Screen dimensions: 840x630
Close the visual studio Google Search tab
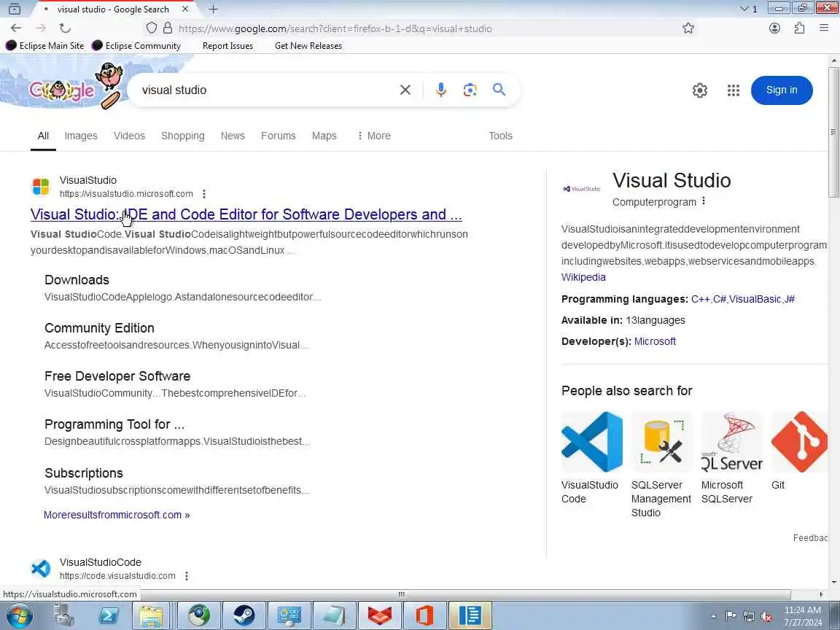(x=185, y=9)
